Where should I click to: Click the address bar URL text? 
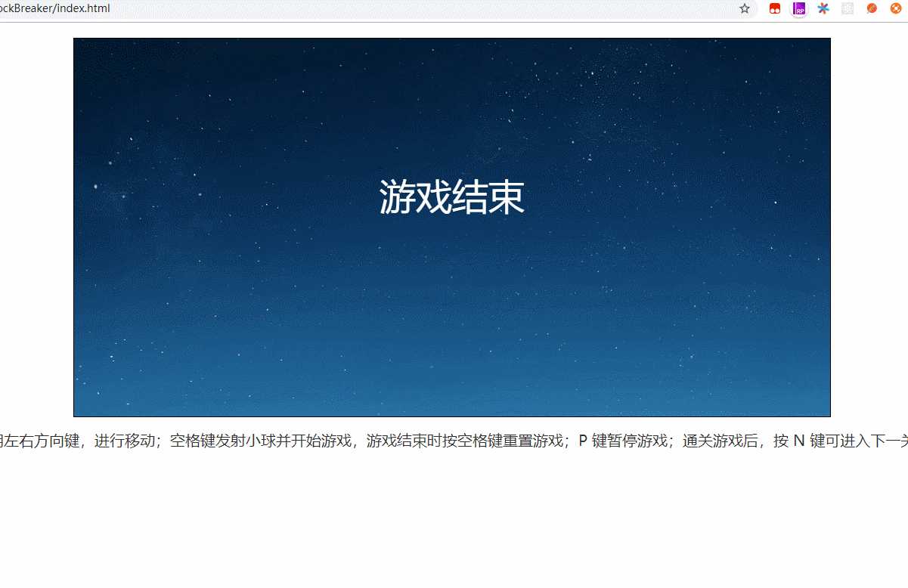54,8
